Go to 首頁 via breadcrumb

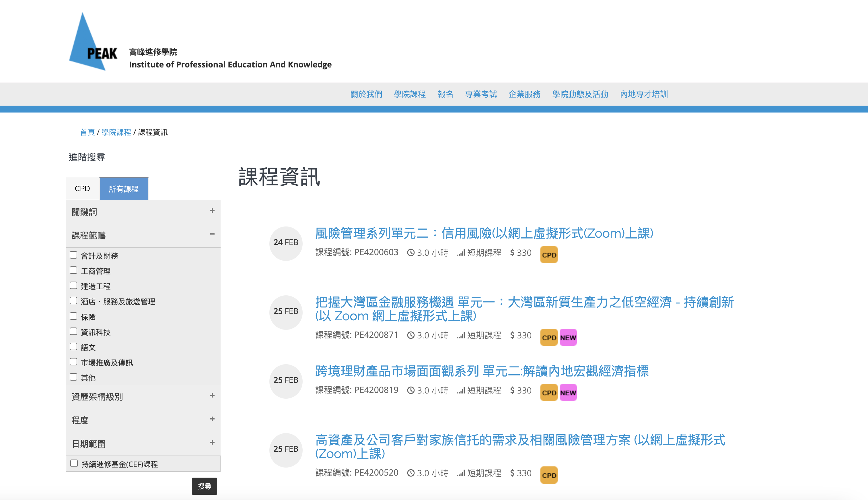click(x=87, y=133)
